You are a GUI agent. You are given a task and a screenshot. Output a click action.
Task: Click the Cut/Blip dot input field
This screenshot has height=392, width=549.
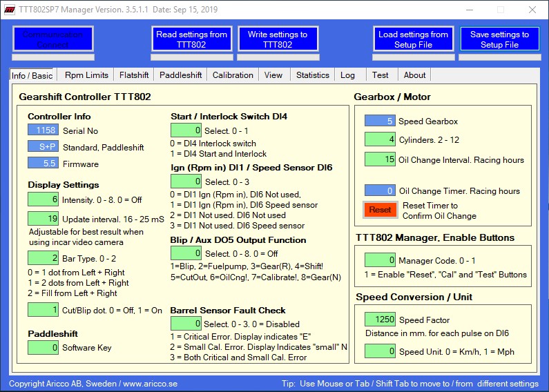(43, 310)
